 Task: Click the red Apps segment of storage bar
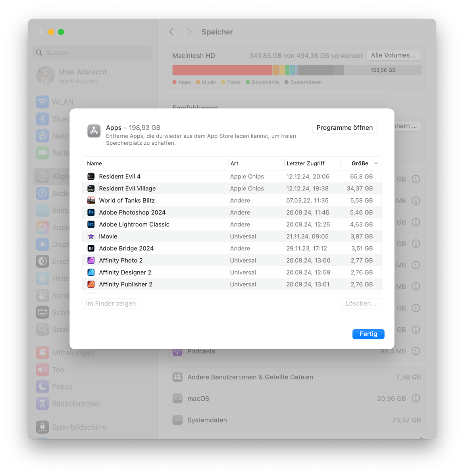(x=222, y=70)
